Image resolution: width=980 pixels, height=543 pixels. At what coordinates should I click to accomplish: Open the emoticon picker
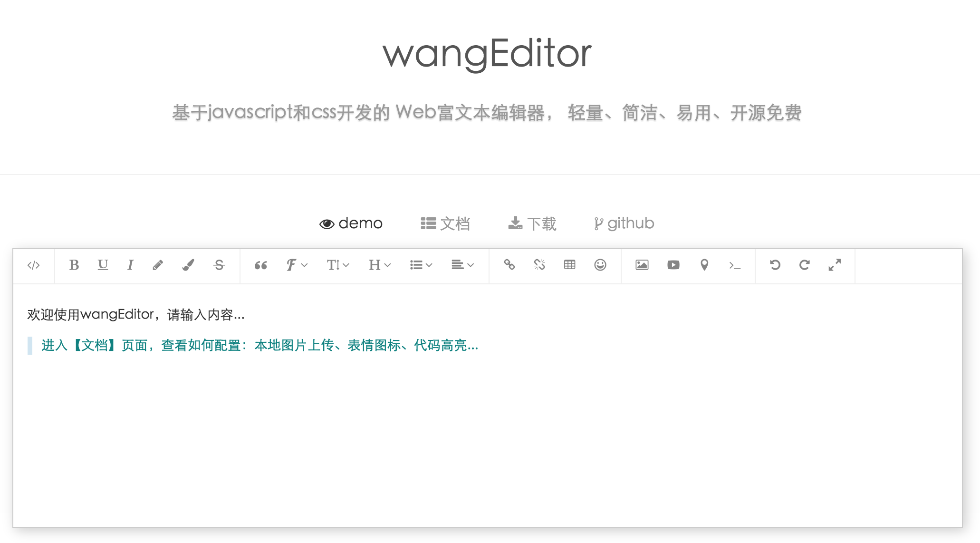tap(600, 265)
